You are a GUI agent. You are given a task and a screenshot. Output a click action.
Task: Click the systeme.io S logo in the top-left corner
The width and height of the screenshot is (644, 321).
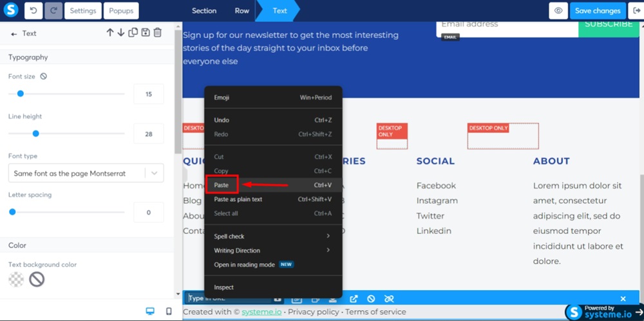click(11, 10)
